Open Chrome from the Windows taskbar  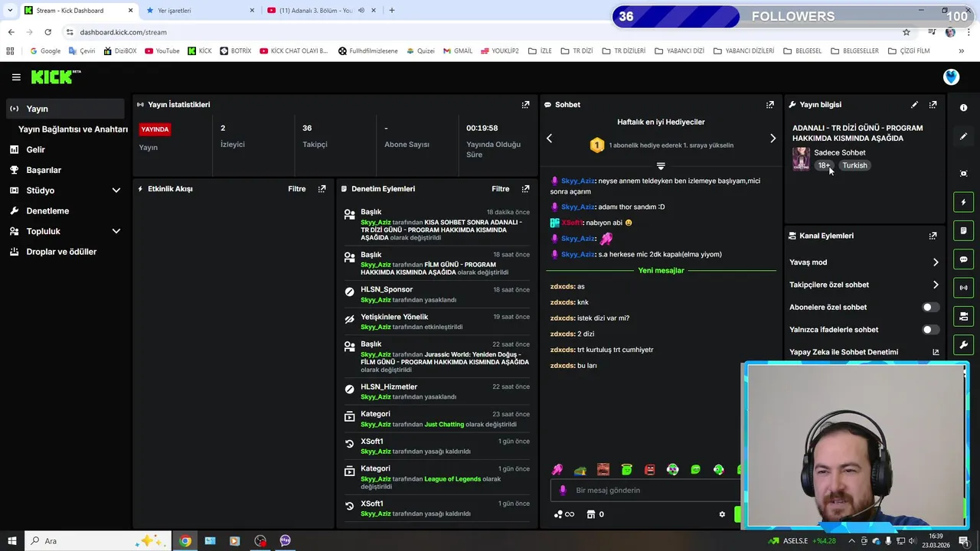tap(185, 541)
